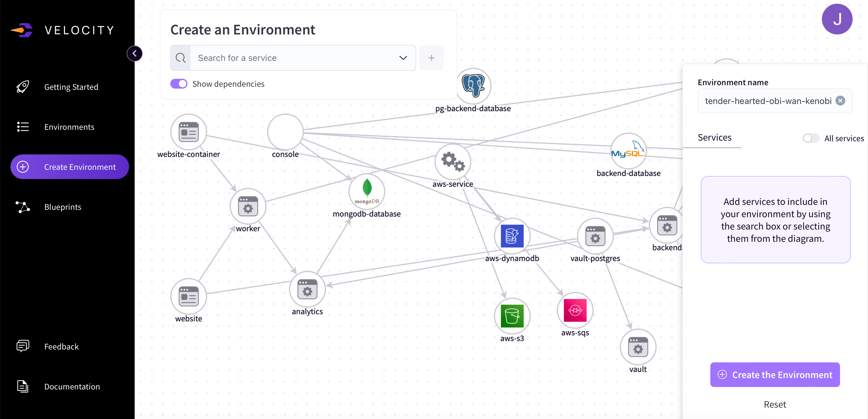Open the Environments list page

(70, 127)
